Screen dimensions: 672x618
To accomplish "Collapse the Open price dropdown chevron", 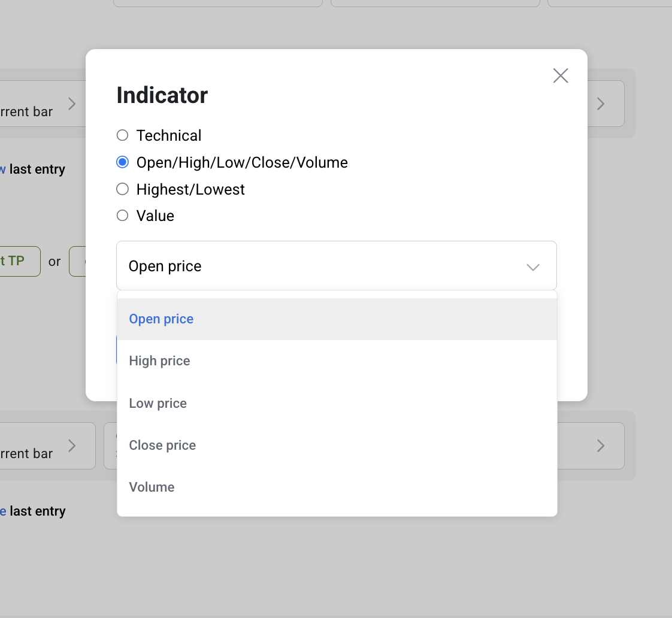I will click(532, 267).
